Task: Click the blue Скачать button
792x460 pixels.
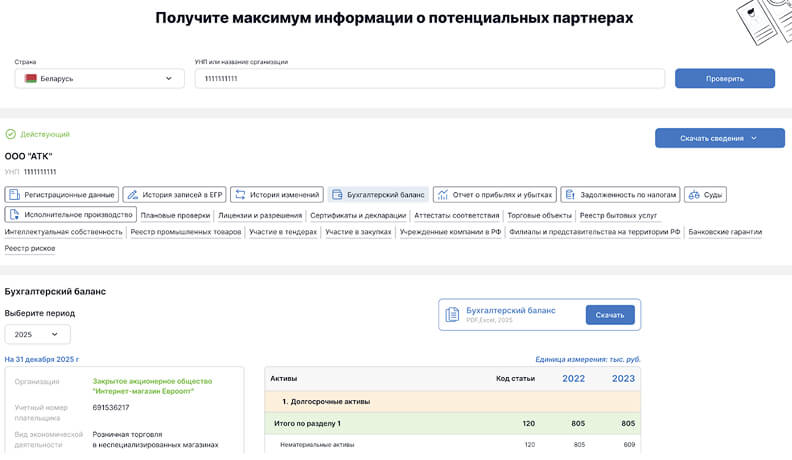Action: (x=609, y=315)
